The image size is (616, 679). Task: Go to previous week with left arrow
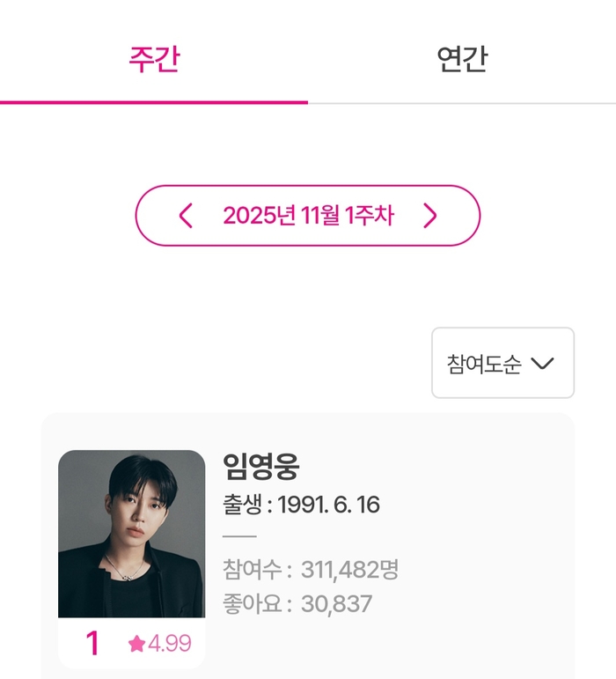coord(185,216)
